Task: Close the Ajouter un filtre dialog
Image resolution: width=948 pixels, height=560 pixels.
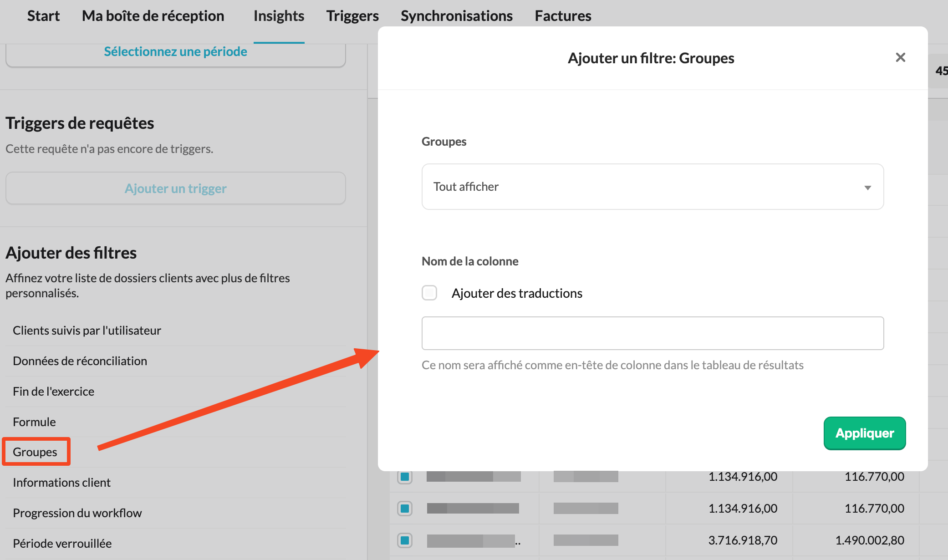Action: click(900, 57)
